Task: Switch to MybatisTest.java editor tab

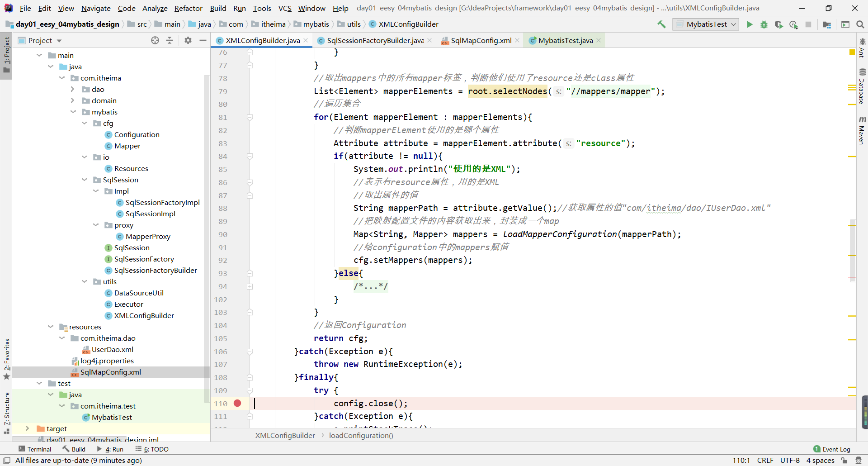Action: (566, 40)
